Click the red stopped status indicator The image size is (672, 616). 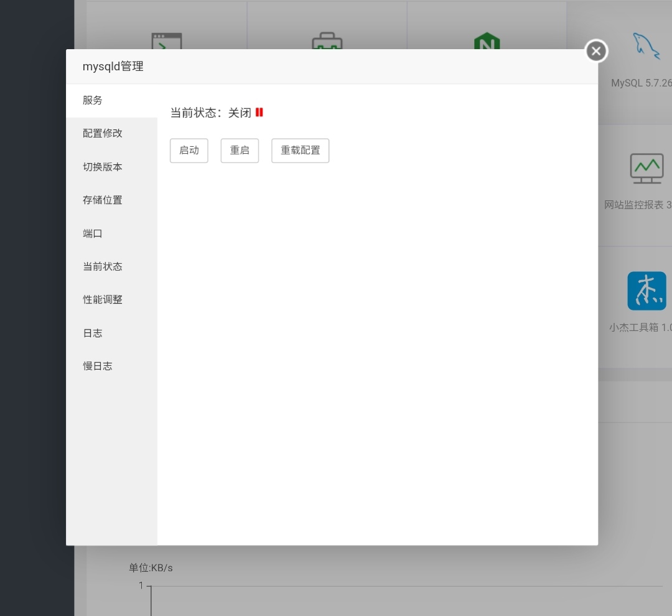(259, 113)
